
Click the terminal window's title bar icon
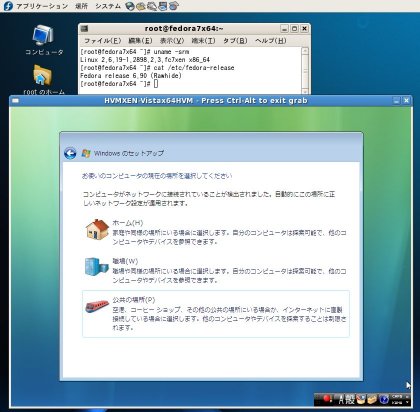click(x=84, y=29)
